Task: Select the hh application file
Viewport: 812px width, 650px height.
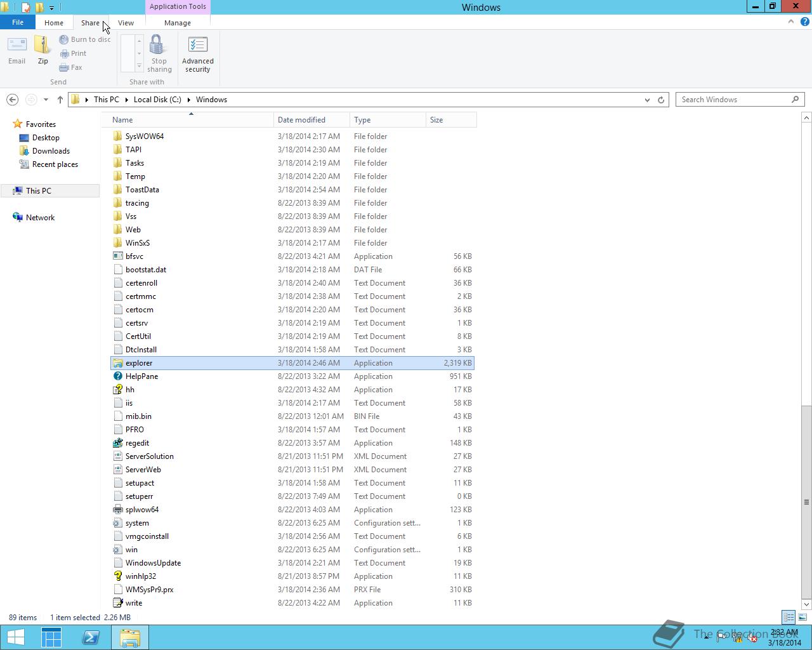Action: click(x=130, y=390)
